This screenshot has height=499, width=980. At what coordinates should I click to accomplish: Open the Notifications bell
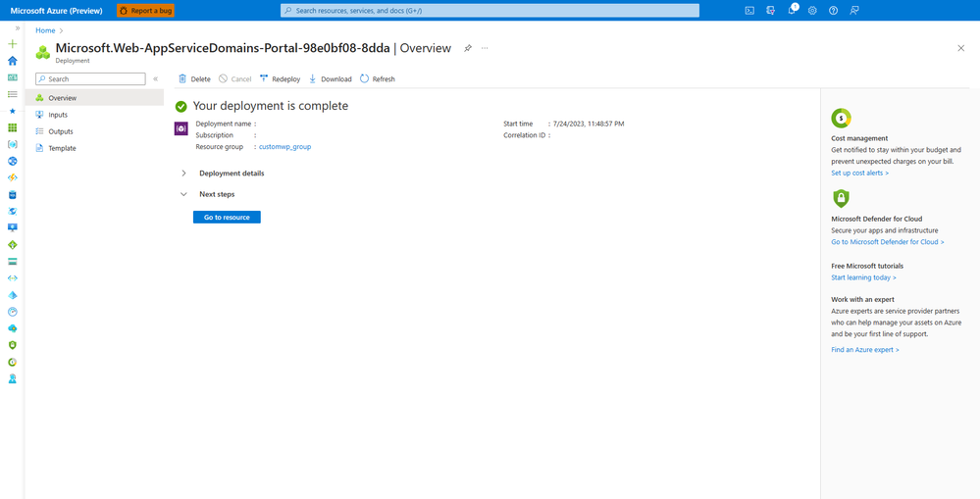[x=792, y=11]
